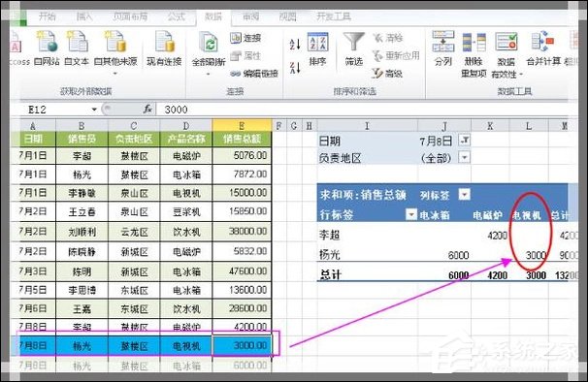Image resolution: width=588 pixels, height=382 pixels.
Task: Expand the Name Box dropdown arrow
Action: point(94,110)
